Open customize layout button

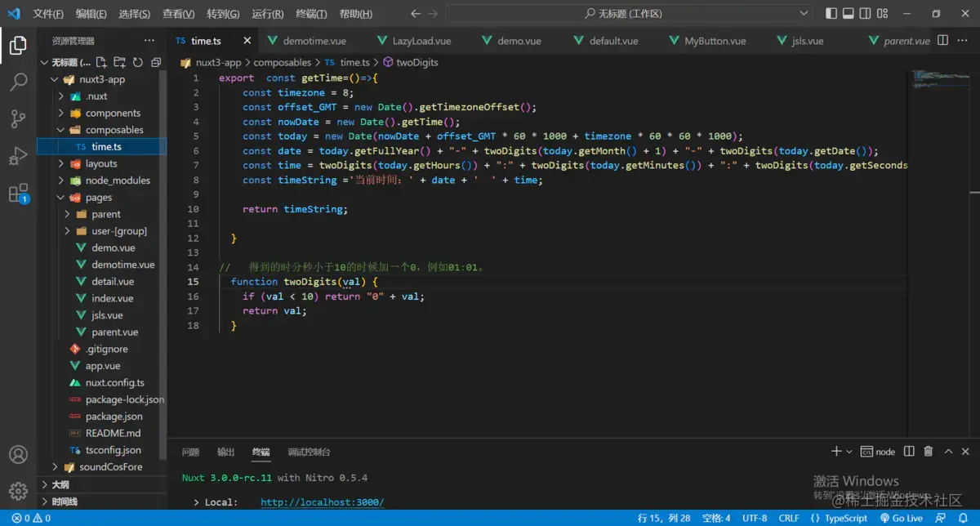pos(884,14)
